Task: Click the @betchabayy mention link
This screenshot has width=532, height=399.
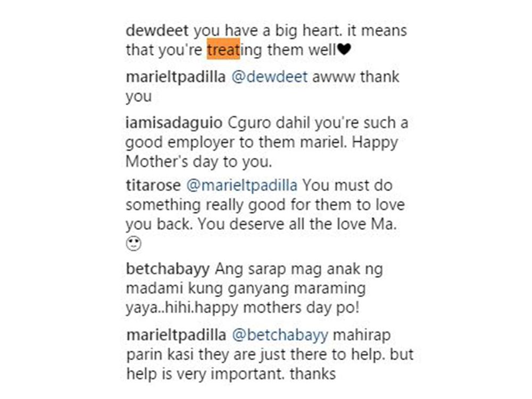Action: [x=280, y=335]
